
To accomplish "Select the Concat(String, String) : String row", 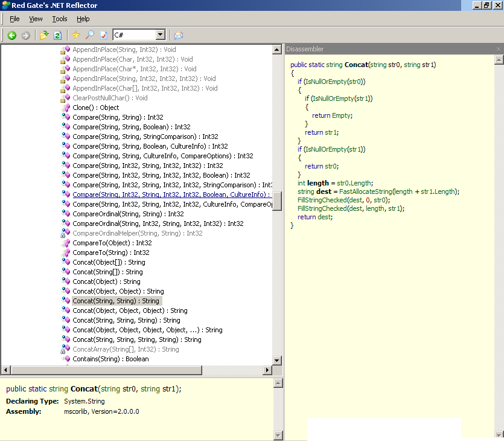I will tap(116, 301).
